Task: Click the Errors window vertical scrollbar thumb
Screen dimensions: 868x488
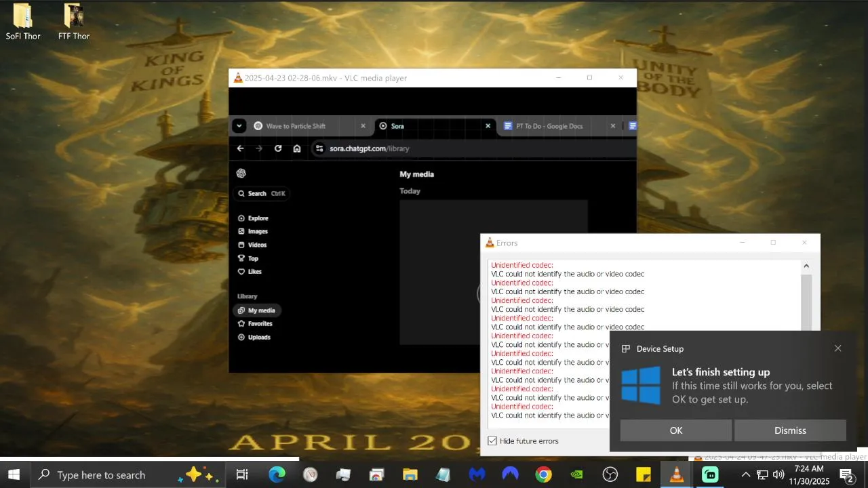Action: [x=806, y=303]
